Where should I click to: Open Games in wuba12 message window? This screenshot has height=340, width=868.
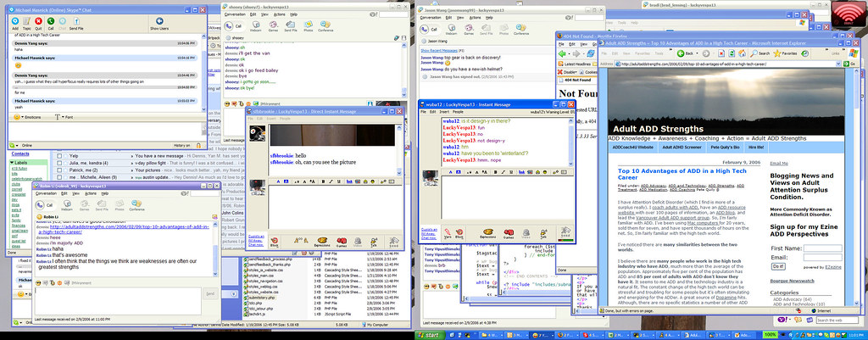pyautogui.click(x=509, y=234)
